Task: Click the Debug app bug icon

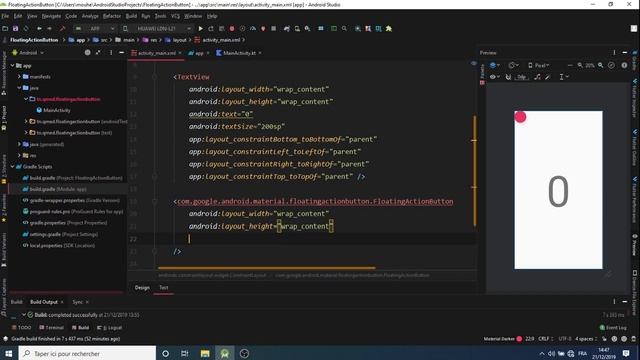Action: (x=232, y=29)
